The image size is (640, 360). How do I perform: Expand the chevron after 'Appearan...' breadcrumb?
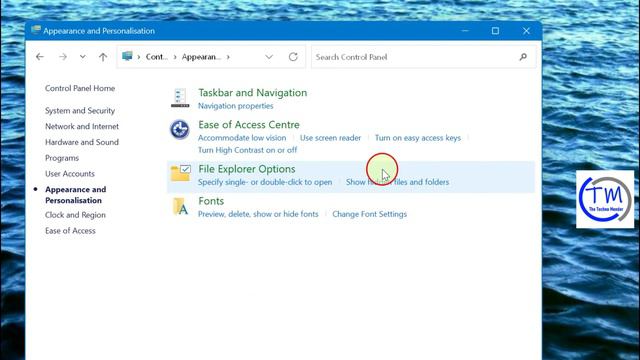[x=228, y=57]
